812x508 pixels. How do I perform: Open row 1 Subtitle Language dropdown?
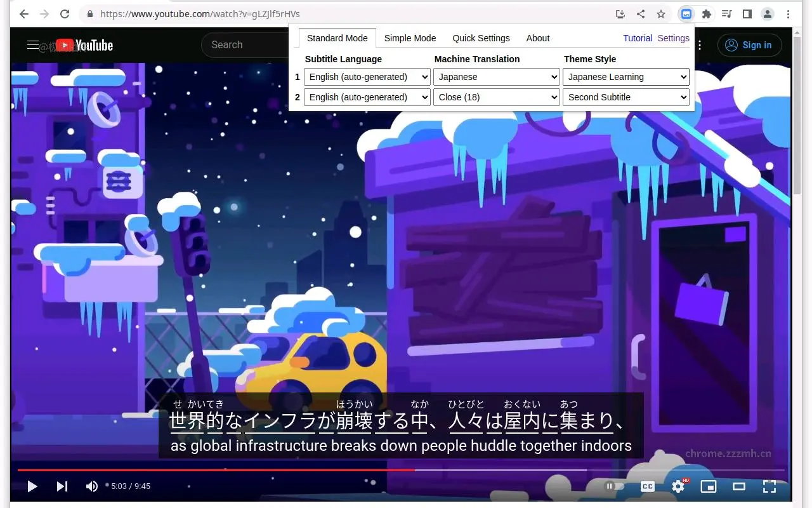[x=367, y=77]
